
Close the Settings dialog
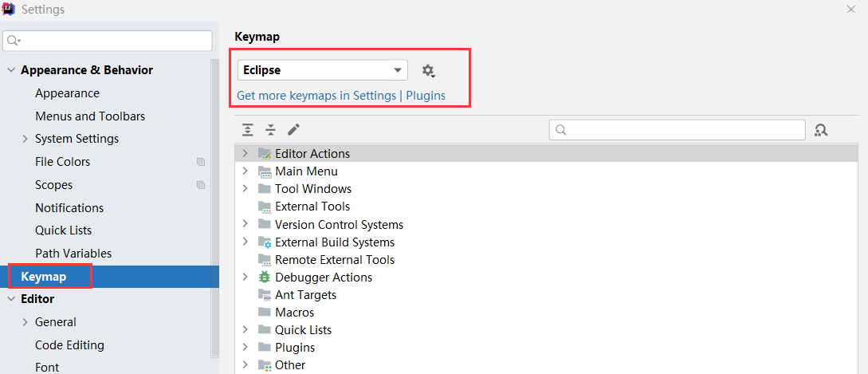[x=850, y=9]
